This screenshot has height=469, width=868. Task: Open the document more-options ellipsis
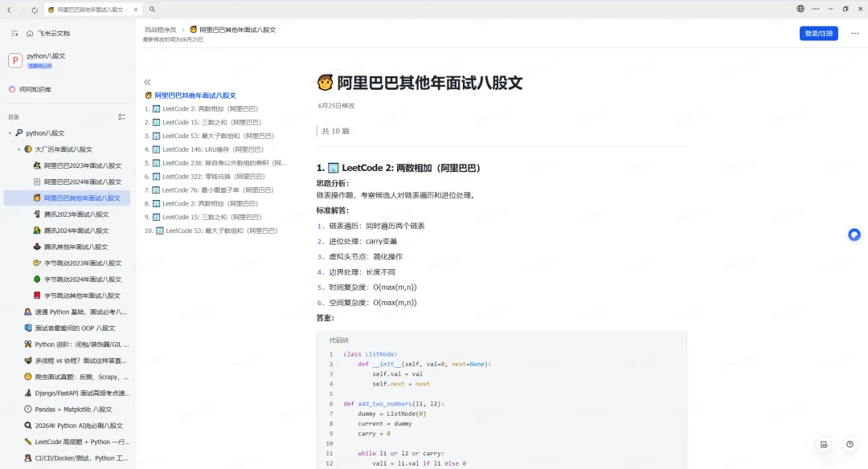click(x=854, y=33)
